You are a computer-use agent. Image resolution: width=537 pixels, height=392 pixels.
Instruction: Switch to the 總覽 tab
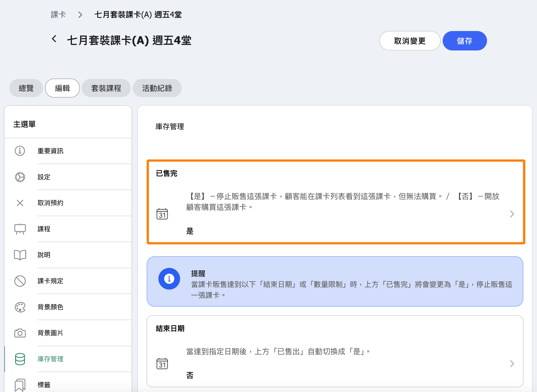pyautogui.click(x=26, y=88)
